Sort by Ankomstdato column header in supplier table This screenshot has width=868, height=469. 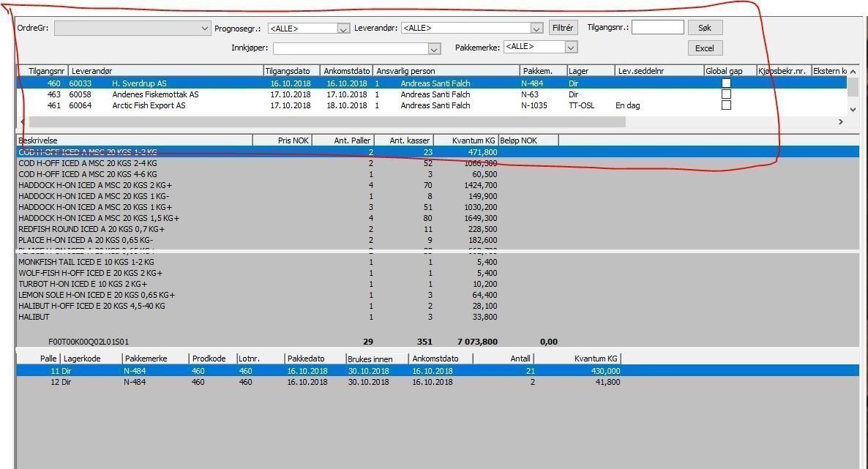click(346, 71)
